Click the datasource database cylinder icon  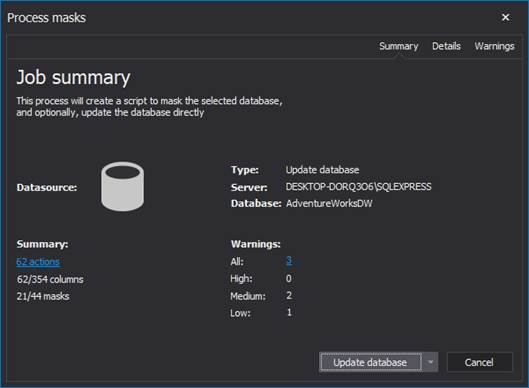[122, 187]
